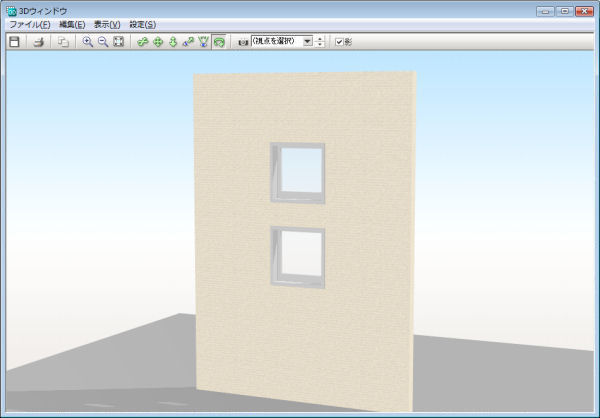The image size is (600, 418).
Task: Click the print icon in toolbar
Action: coord(38,42)
